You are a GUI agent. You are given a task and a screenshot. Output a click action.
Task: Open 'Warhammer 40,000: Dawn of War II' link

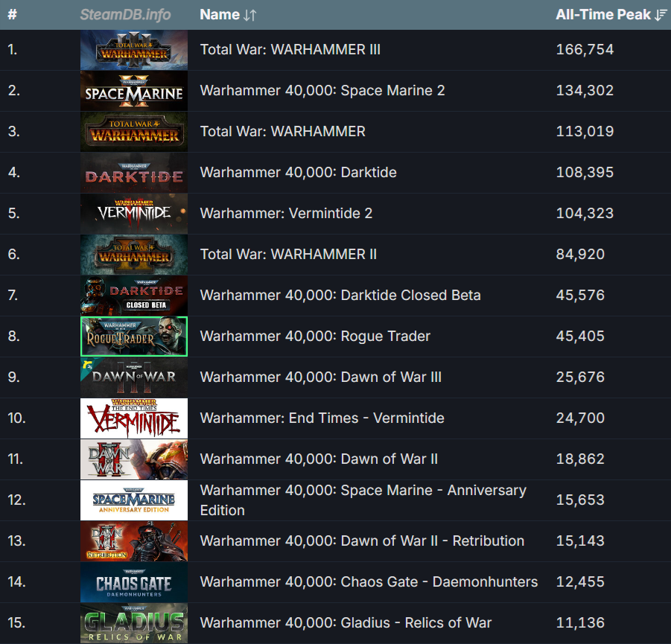pos(319,459)
